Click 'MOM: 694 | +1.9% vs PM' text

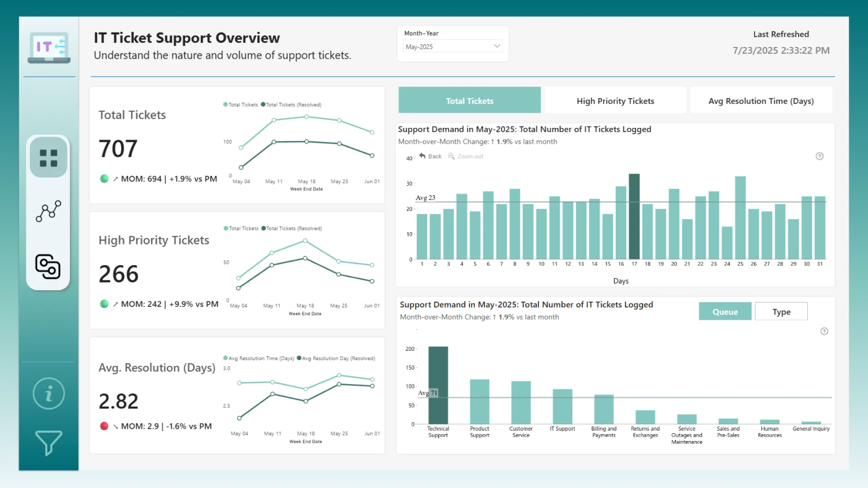click(x=169, y=179)
